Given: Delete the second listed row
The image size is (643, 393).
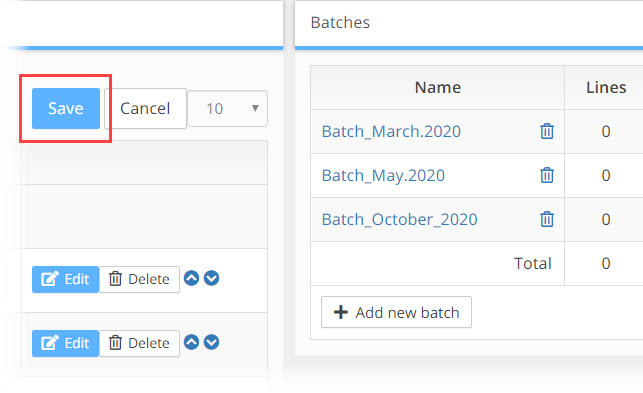Looking at the screenshot, I should (x=139, y=343).
